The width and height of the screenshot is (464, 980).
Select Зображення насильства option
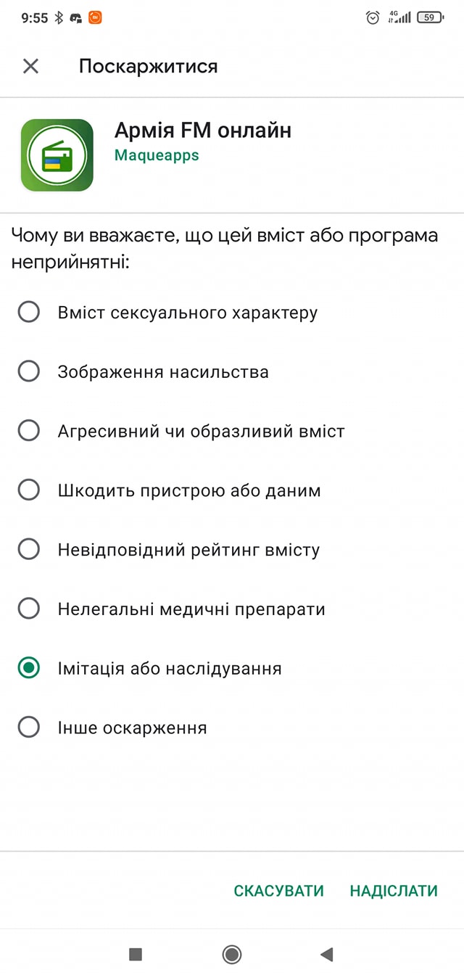pos(28,371)
